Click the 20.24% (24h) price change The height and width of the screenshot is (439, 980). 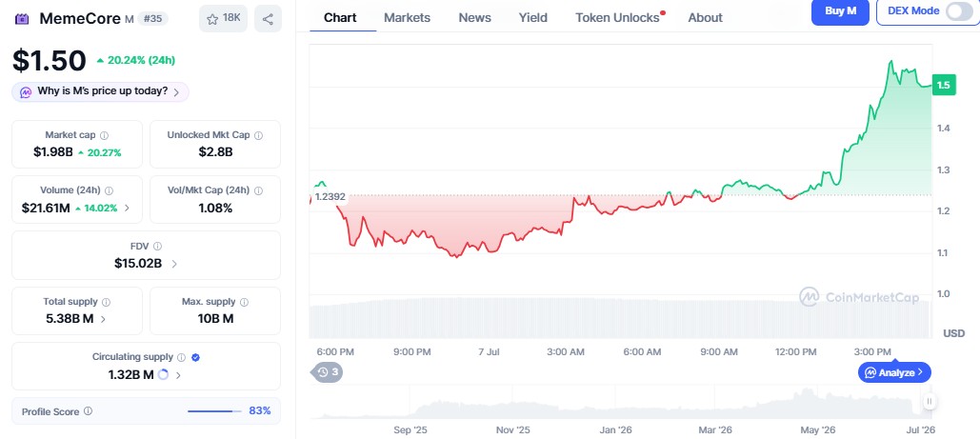[135, 61]
